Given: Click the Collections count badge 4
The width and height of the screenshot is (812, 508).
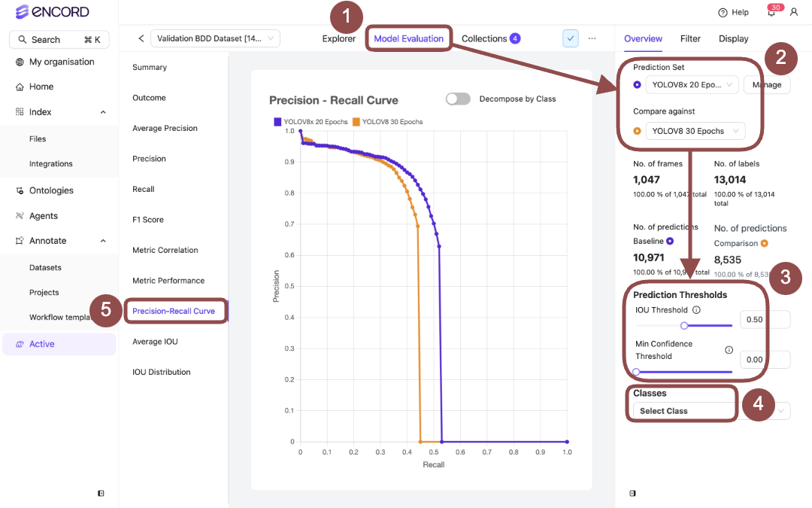Looking at the screenshot, I should (515, 38).
